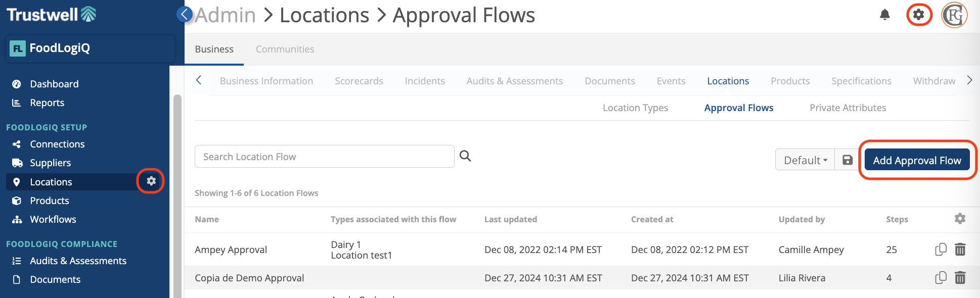Click the Add Approval Flow button
Viewport: 980px width, 298px height.
click(917, 160)
